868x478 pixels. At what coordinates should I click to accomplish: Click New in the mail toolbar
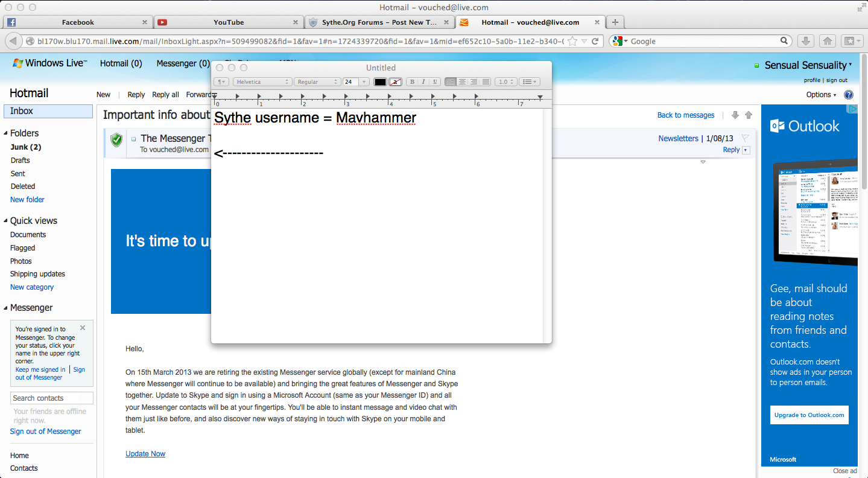[x=103, y=95]
